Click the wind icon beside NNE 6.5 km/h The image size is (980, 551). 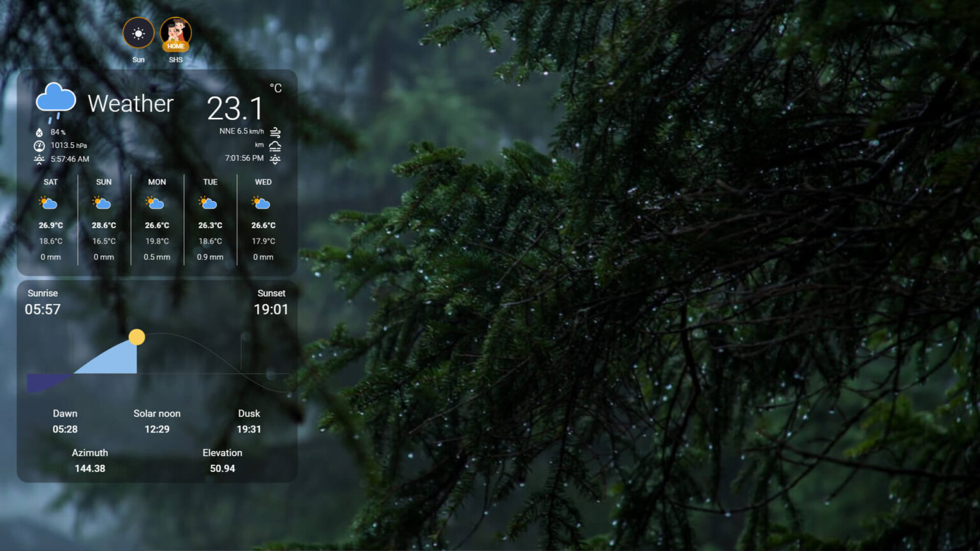tap(275, 132)
